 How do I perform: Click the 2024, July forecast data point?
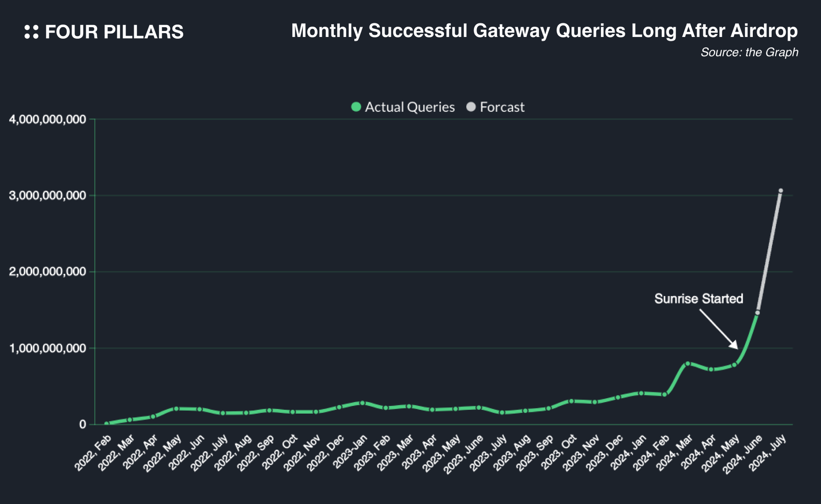pos(781,191)
